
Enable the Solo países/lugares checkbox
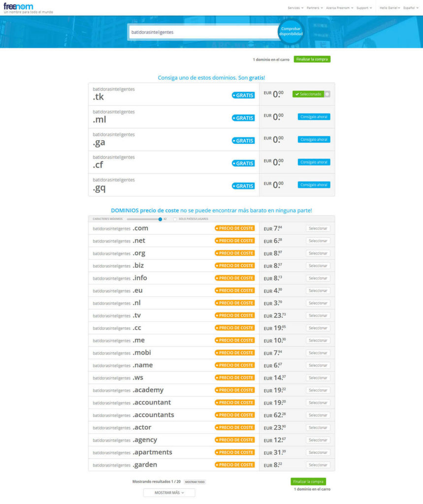click(x=175, y=219)
